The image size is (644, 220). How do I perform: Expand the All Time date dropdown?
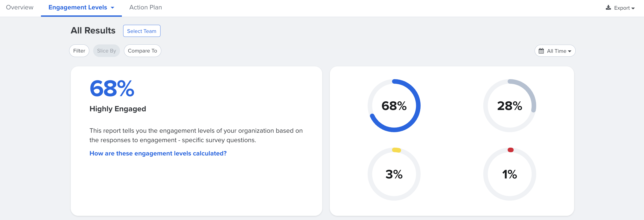pyautogui.click(x=570, y=51)
